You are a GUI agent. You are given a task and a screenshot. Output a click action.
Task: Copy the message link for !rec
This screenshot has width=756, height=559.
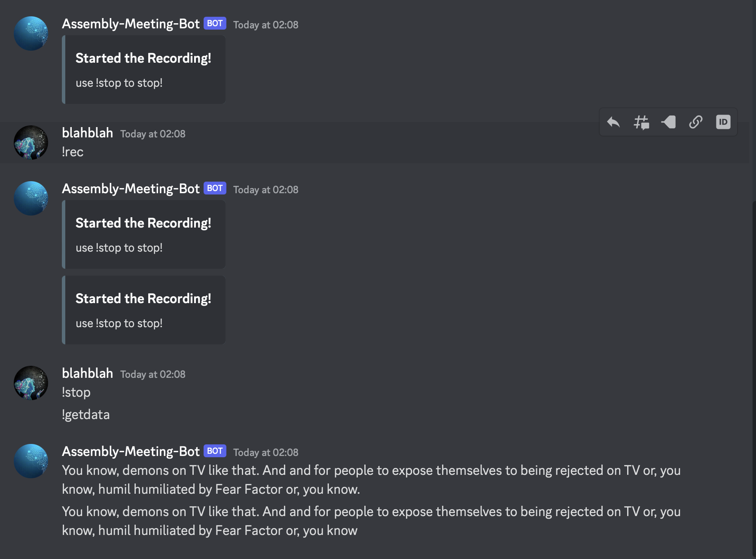696,122
